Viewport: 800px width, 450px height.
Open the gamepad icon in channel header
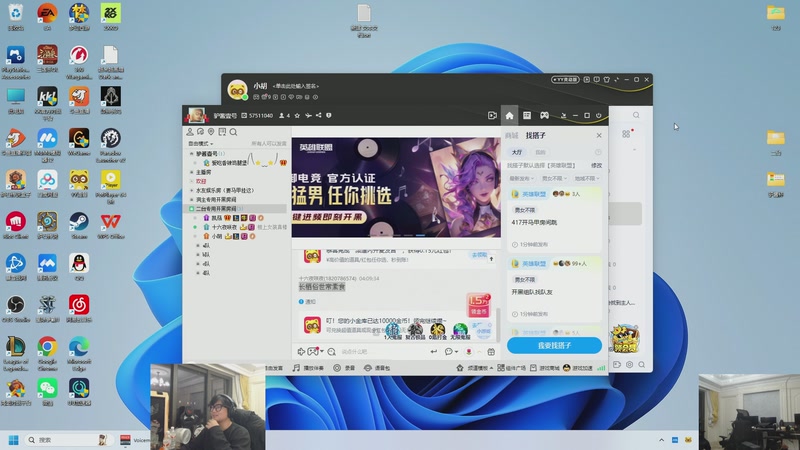point(545,116)
